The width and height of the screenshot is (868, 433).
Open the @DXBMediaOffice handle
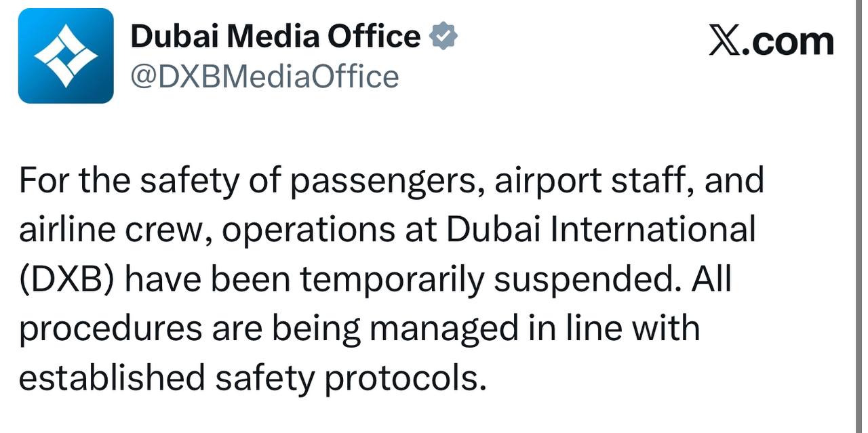264,77
